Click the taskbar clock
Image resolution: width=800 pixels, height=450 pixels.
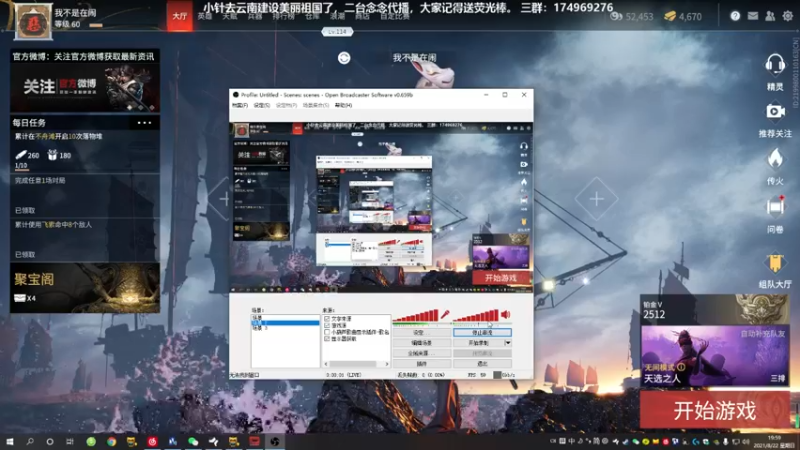[774, 441]
